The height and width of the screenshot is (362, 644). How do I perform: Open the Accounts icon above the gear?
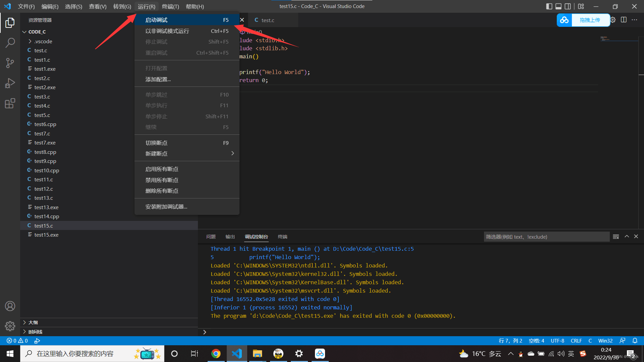pos(10,306)
